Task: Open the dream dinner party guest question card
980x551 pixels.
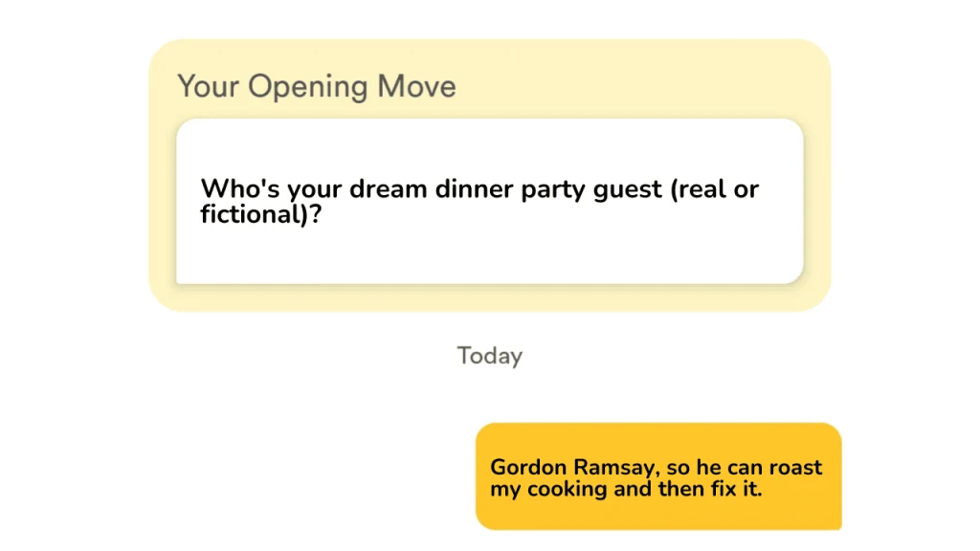Action: (x=489, y=201)
